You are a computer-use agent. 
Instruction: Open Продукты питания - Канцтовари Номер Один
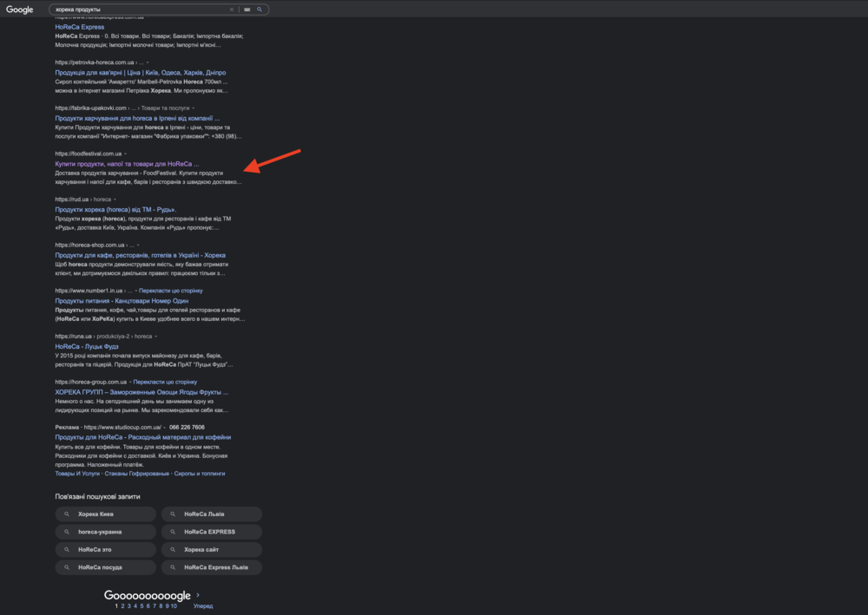122,301
